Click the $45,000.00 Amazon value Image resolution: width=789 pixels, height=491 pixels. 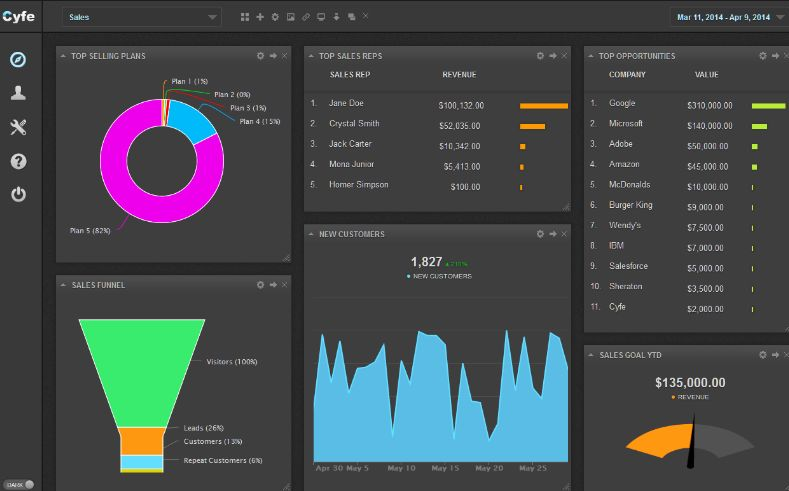click(x=707, y=167)
